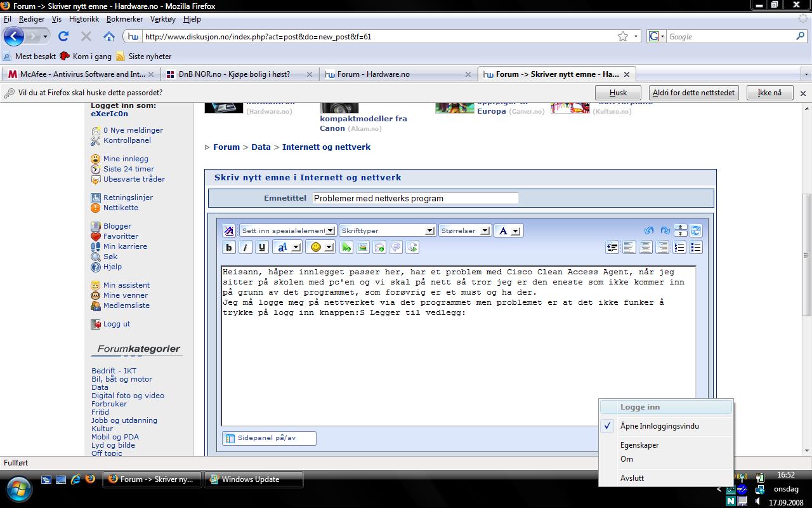Click the undo arrow in editor toolbar
Viewport: 812px width, 508px height.
648,231
